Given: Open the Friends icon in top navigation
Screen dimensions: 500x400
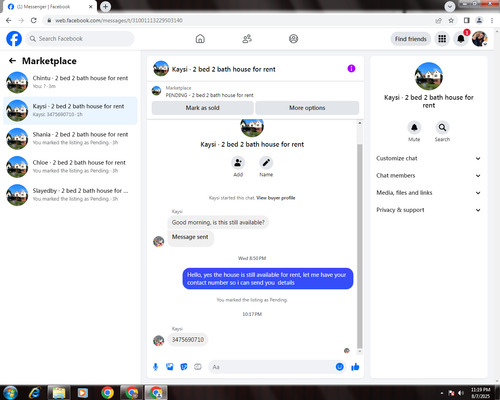Looking at the screenshot, I should point(247,39).
